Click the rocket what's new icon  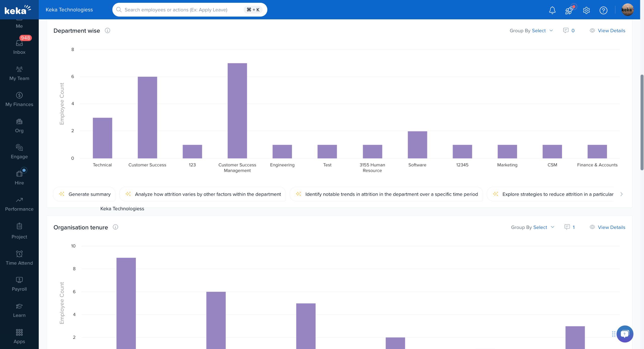click(569, 10)
